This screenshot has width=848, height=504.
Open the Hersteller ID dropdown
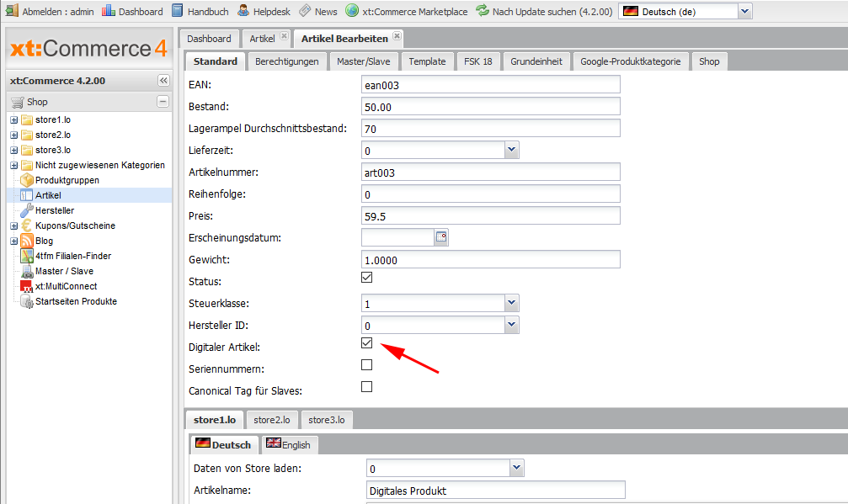point(512,325)
